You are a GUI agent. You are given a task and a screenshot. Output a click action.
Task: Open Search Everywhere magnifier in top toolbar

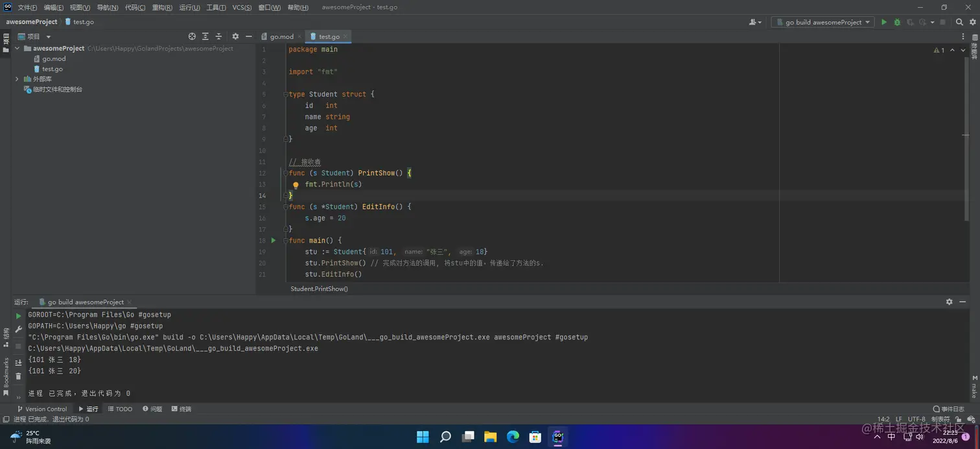[960, 22]
